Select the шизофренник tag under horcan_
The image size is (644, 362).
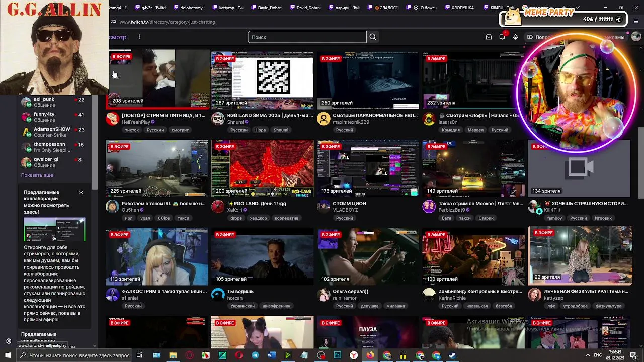[276, 306]
